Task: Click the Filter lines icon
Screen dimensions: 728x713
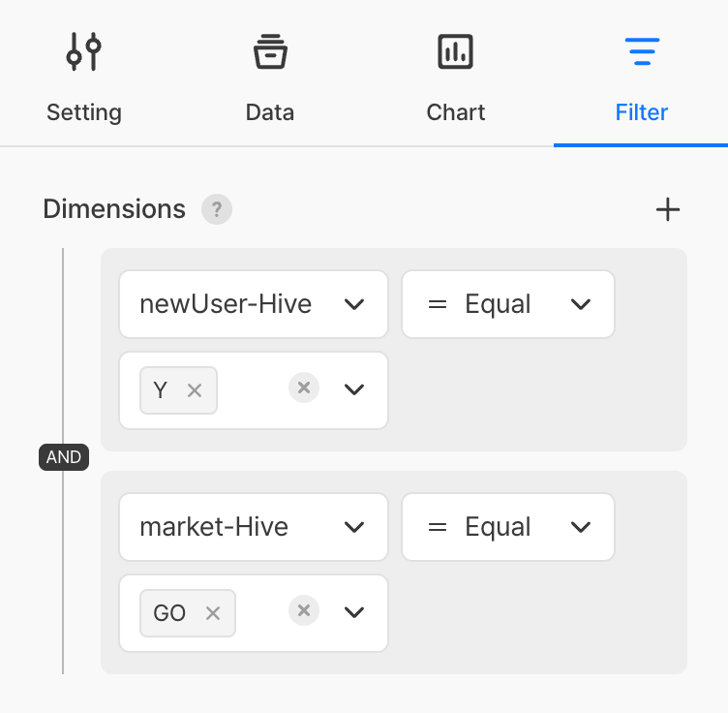Action: point(642,51)
